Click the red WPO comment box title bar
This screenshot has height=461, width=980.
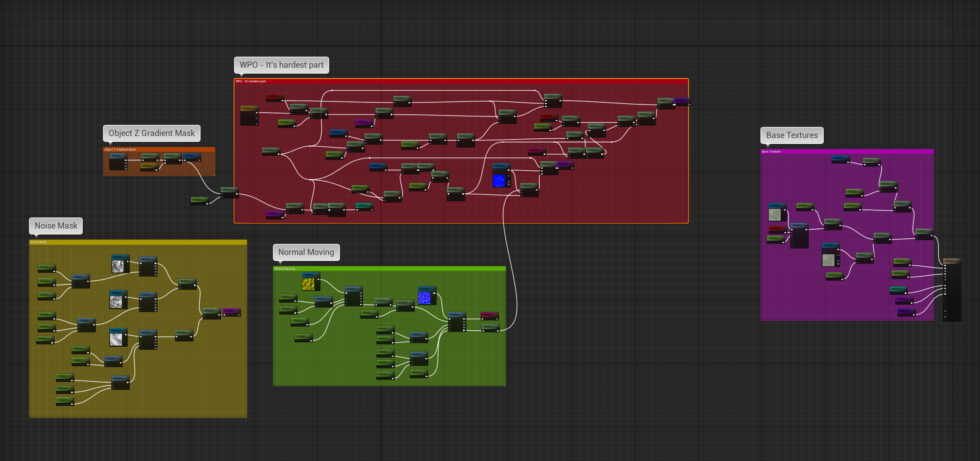(461, 81)
